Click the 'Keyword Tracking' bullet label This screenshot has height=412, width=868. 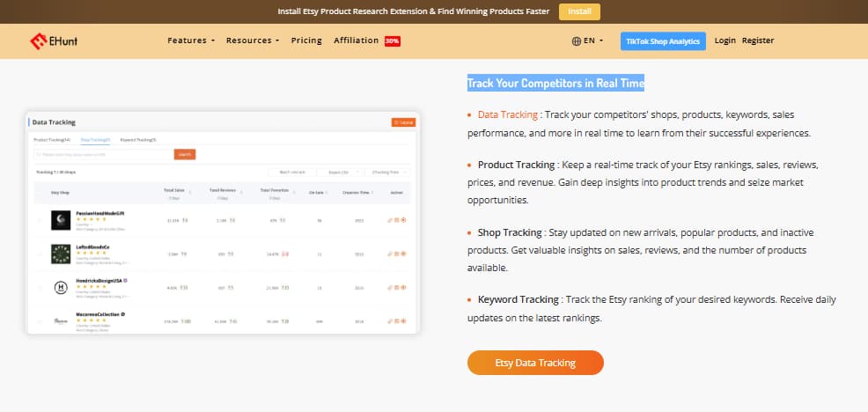click(x=519, y=299)
